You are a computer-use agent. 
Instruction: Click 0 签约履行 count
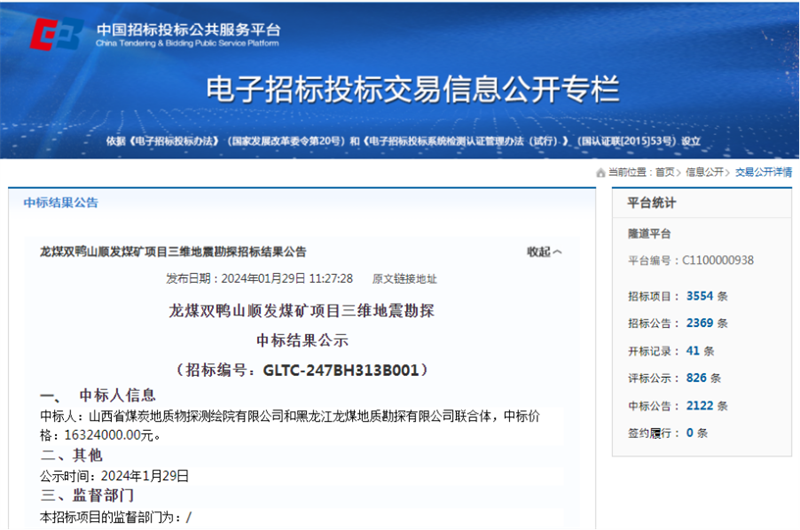pyautogui.click(x=690, y=433)
